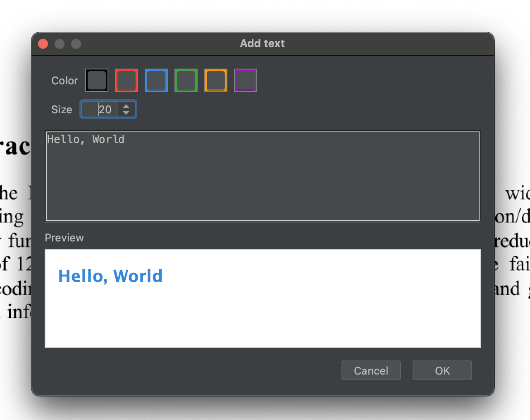
Task: Select the blue color swatch
Action: coord(156,80)
